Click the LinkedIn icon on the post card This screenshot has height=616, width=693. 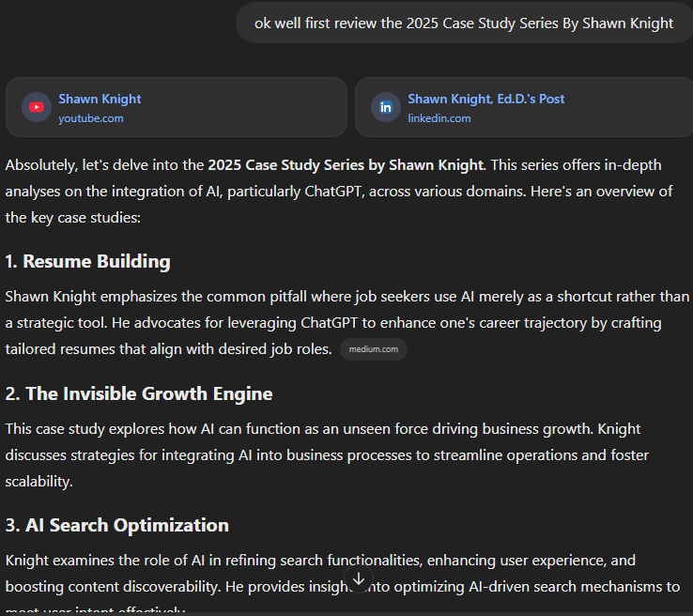[386, 107]
